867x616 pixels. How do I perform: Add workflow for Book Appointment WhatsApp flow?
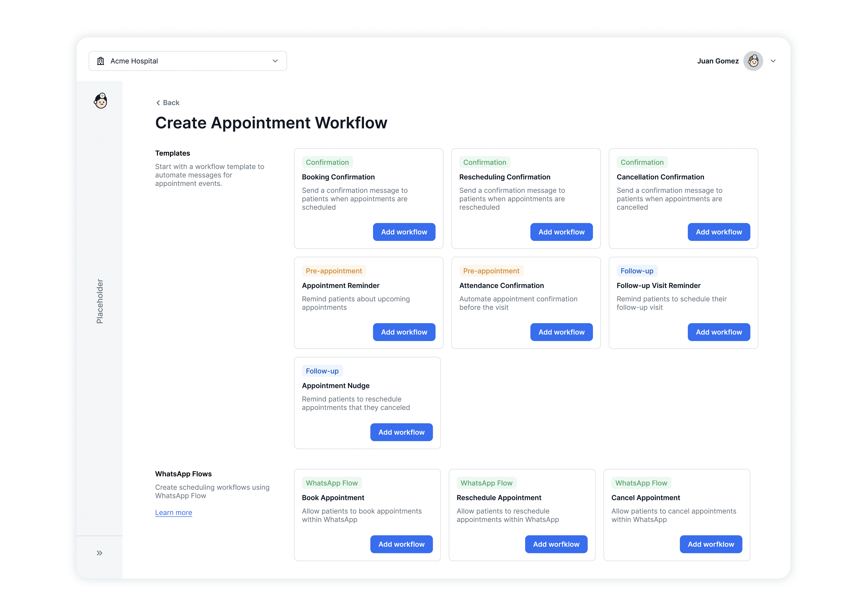coord(401,544)
